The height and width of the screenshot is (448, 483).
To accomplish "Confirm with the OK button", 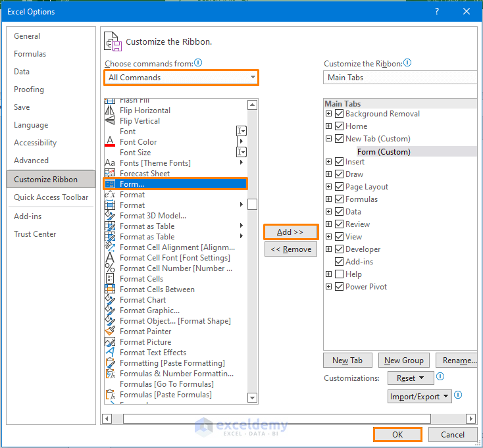I will [x=397, y=434].
